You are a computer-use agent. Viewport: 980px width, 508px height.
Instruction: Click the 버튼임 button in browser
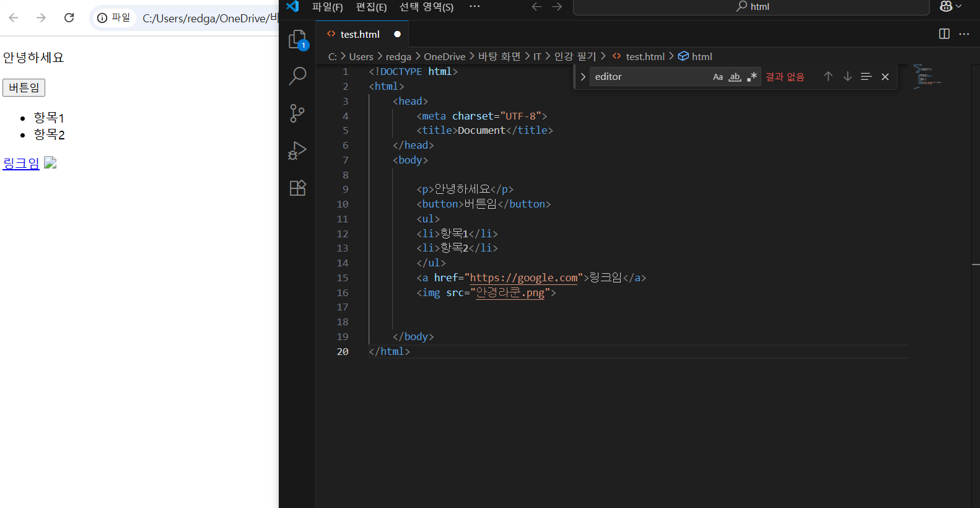[x=24, y=87]
